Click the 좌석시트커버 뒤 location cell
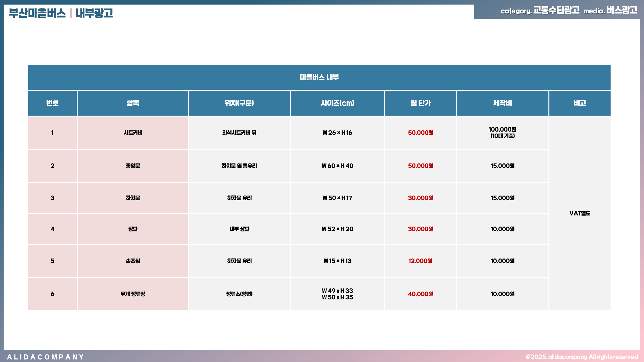Image resolution: width=644 pixels, height=362 pixels. 239,133
